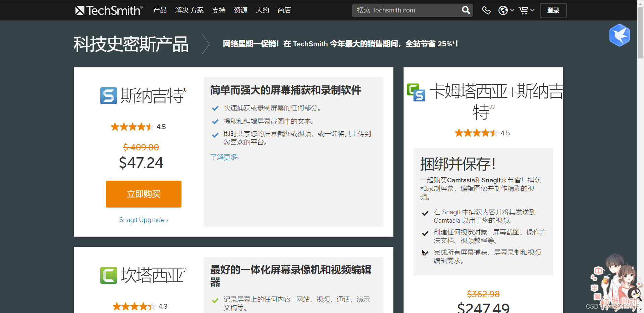This screenshot has height=313, width=644.
Task: Open the 大约 menu
Action: [262, 10]
